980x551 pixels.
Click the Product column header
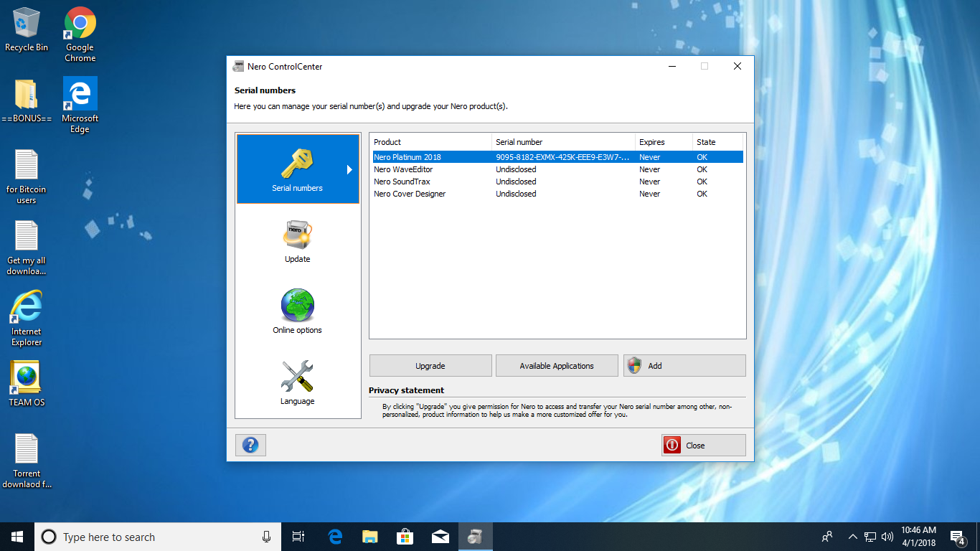(430, 142)
